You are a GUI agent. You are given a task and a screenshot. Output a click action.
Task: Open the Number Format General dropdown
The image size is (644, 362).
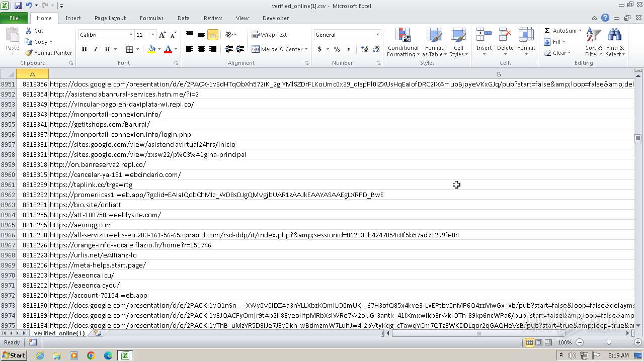point(377,35)
